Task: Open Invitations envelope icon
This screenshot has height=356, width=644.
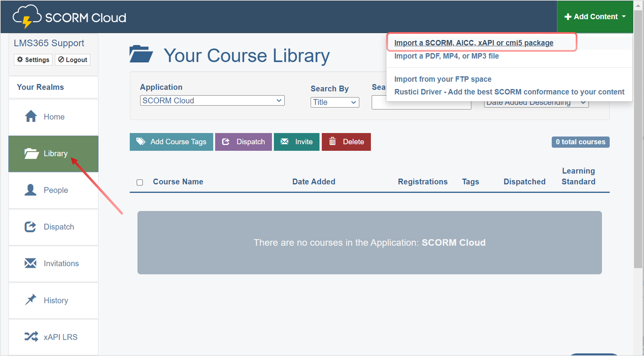Action: tap(31, 263)
